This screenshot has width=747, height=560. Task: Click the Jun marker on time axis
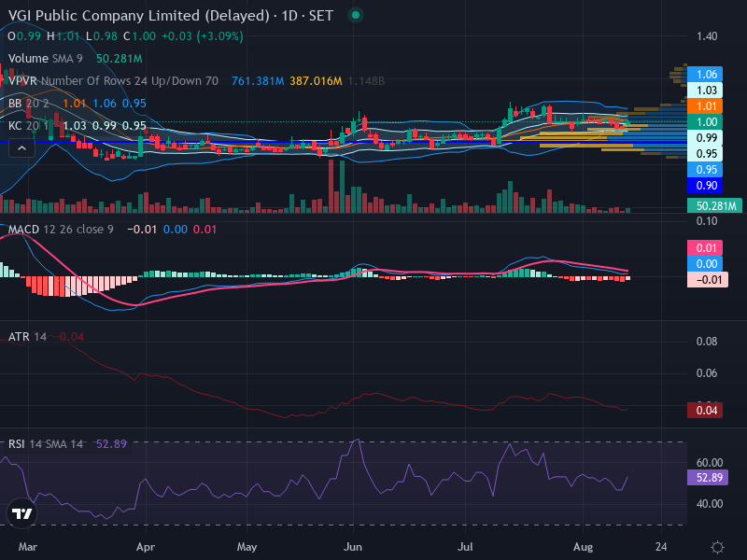tap(353, 547)
